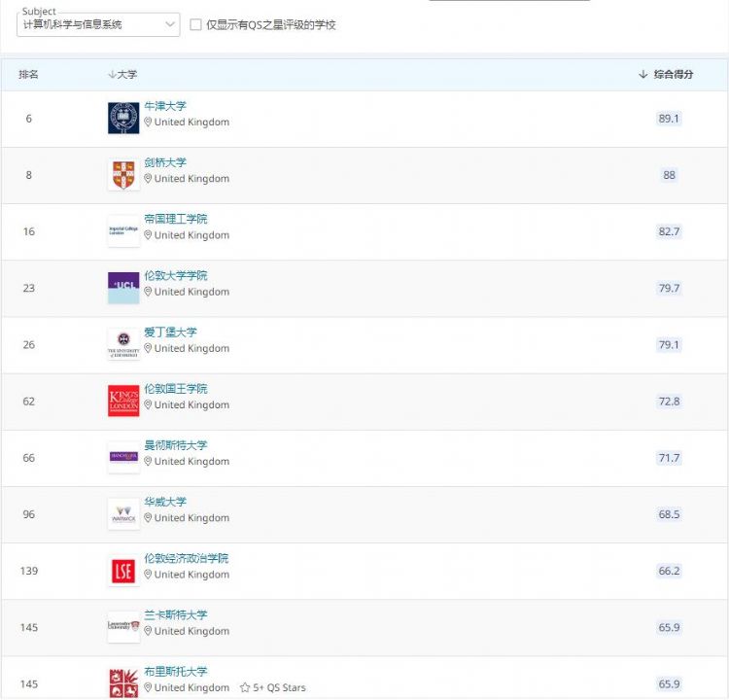Click the Oxford University crest logo

[x=123, y=119]
